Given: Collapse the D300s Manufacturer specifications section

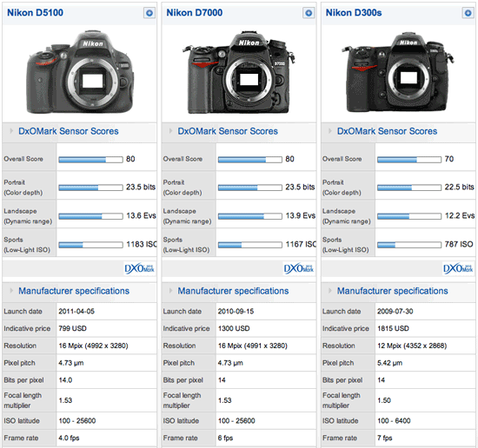Looking at the screenshot, I should [330, 291].
